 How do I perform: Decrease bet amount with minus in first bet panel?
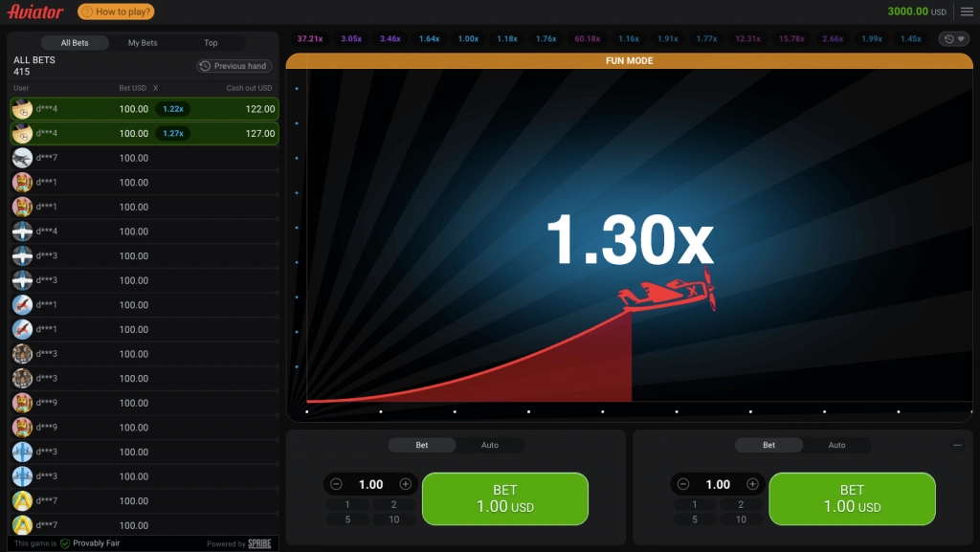pyautogui.click(x=336, y=484)
